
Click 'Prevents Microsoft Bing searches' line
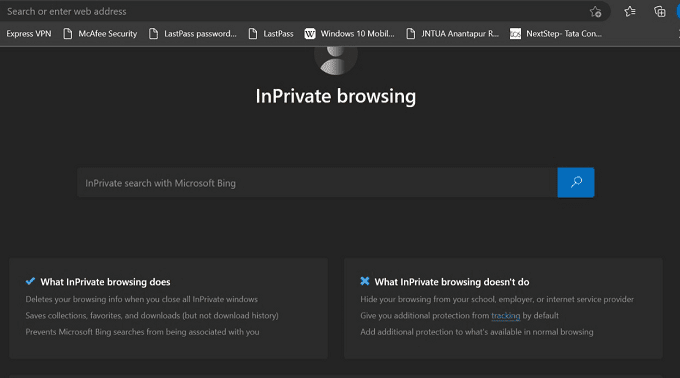pos(142,332)
